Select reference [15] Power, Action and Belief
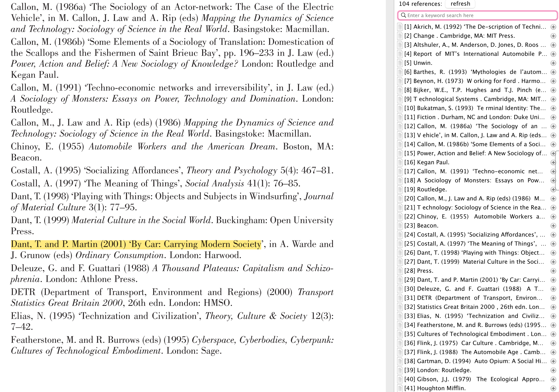 475,153
